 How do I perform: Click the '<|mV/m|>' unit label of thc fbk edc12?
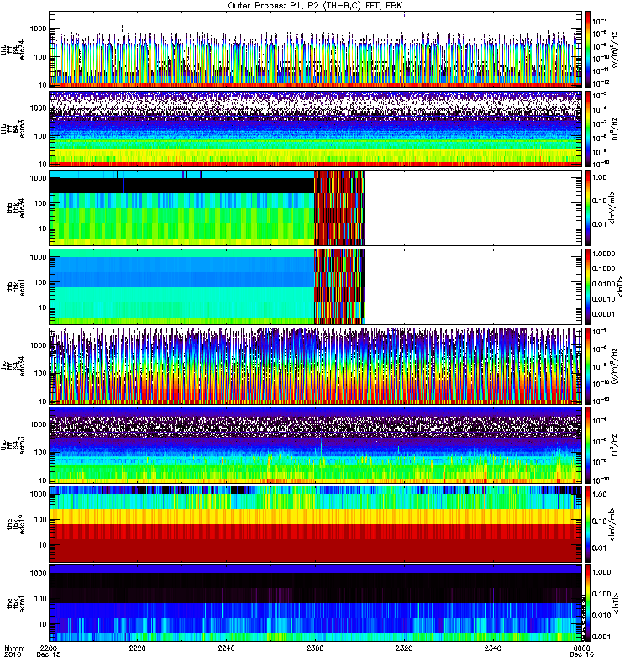[612, 524]
